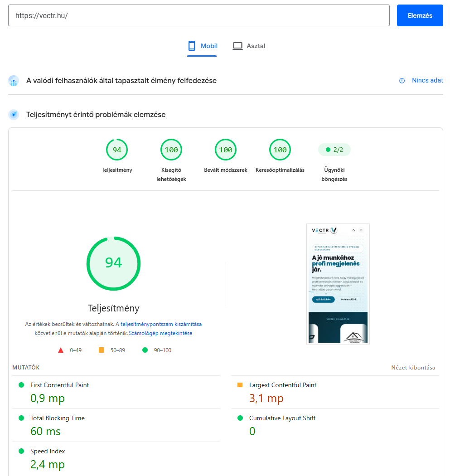Click the orange square 50–89 legend icon
Screen dimensions: 450x476
102,350
